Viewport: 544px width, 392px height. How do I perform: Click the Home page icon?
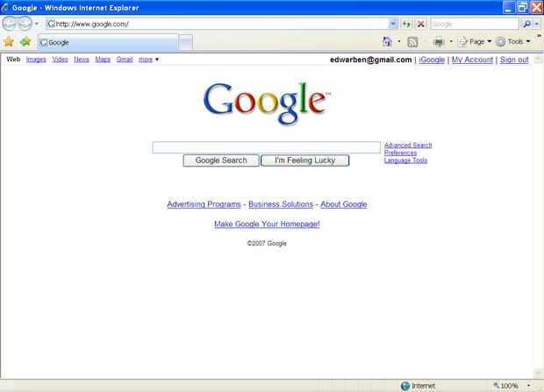point(387,42)
